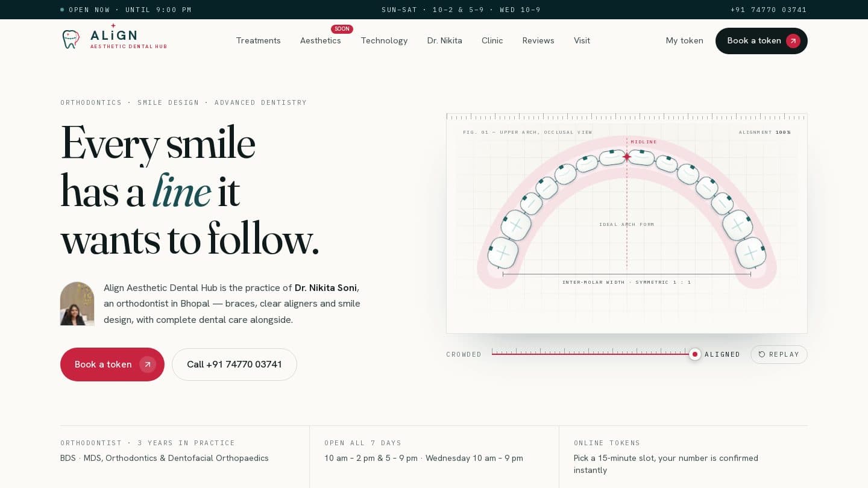Screen dimensions: 868x488
Task: Open the Reviews nav link
Action: tap(538, 40)
